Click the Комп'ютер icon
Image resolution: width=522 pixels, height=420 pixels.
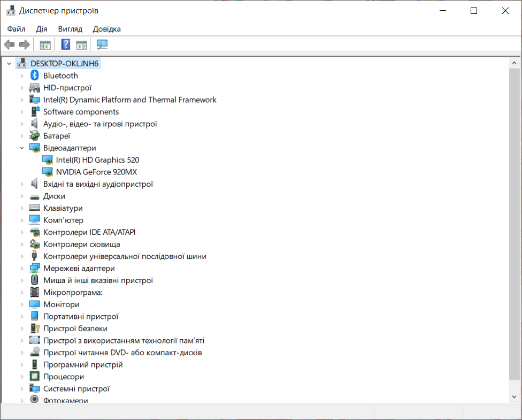35,220
